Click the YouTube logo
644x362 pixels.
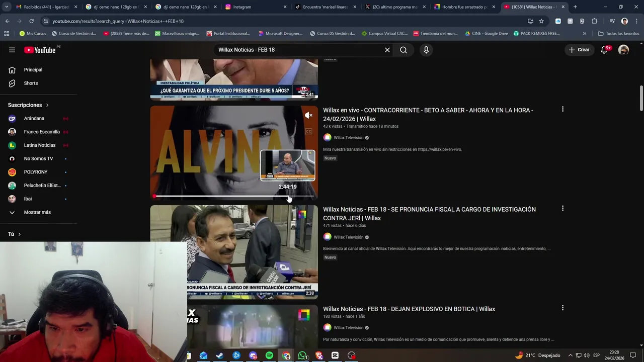(x=40, y=50)
